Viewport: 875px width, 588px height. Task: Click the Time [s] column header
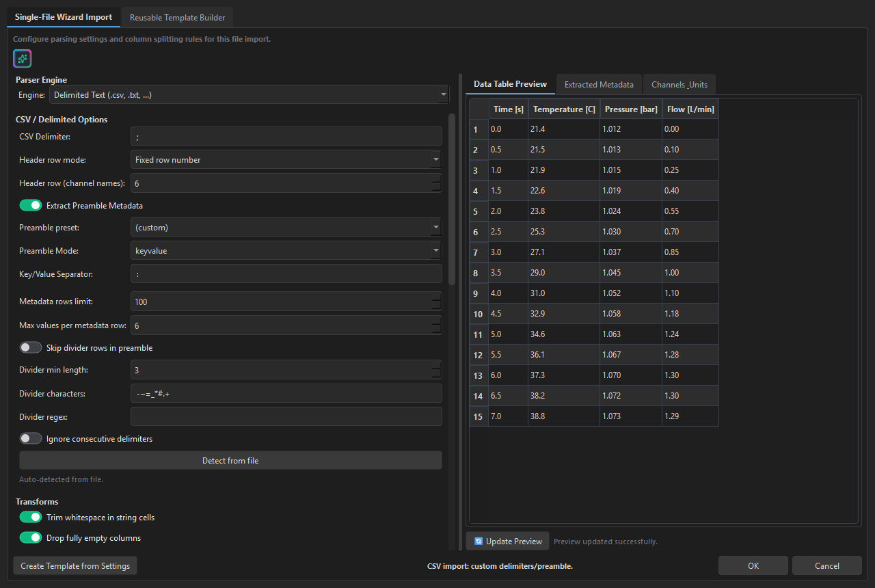509,109
